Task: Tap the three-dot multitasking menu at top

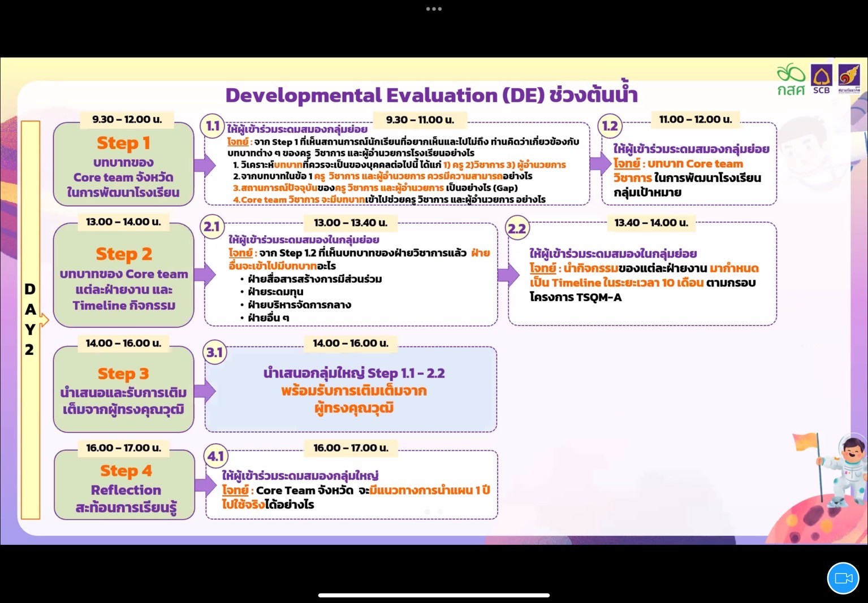Action: pyautogui.click(x=434, y=9)
